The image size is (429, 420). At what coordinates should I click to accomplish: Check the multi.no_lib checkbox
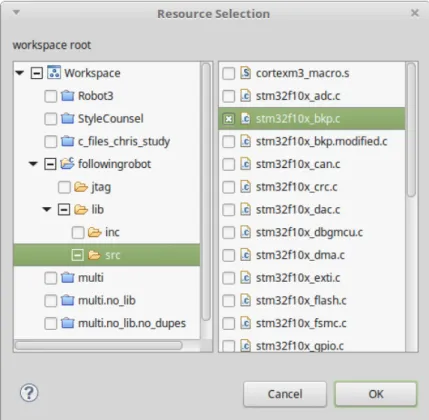[51, 301]
